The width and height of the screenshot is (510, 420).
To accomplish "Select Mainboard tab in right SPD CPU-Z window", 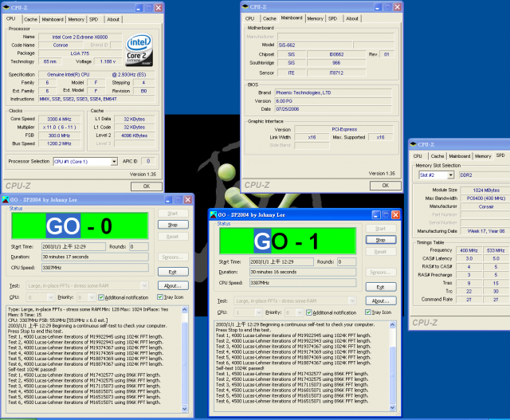I will [459, 156].
